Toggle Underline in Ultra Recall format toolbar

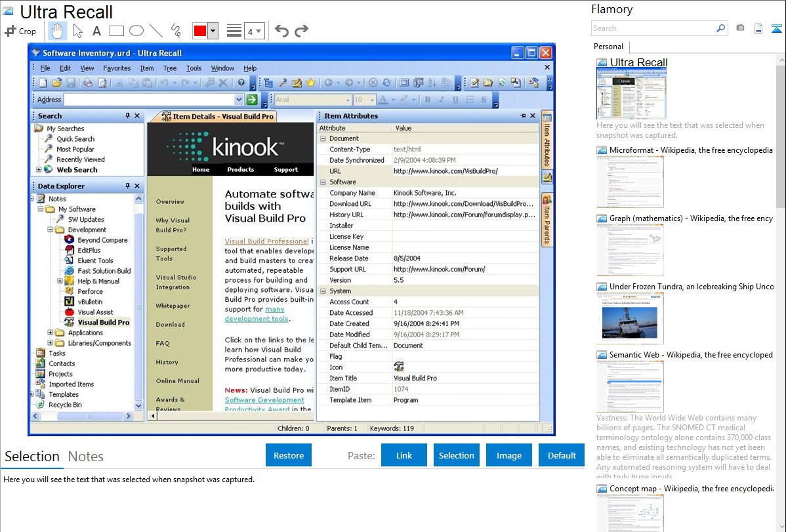point(456,99)
